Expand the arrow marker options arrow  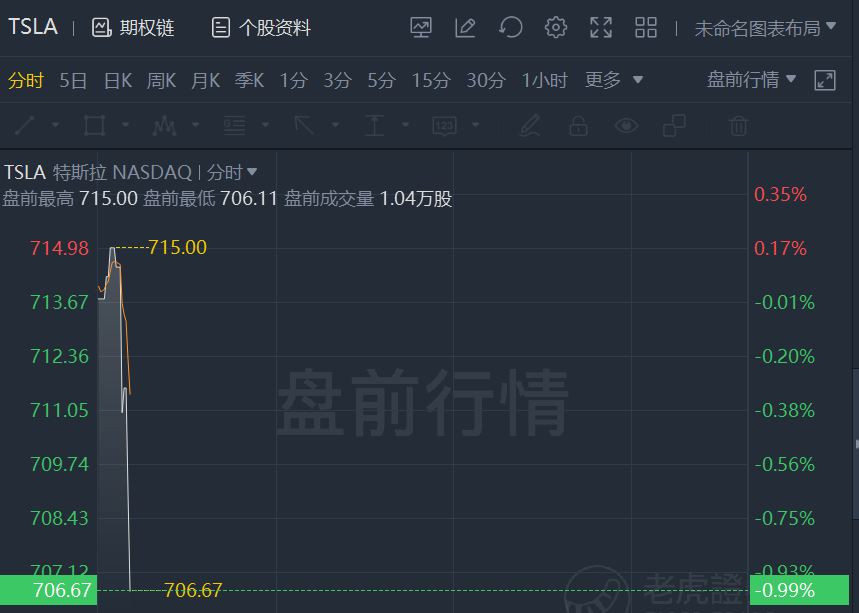[x=335, y=125]
